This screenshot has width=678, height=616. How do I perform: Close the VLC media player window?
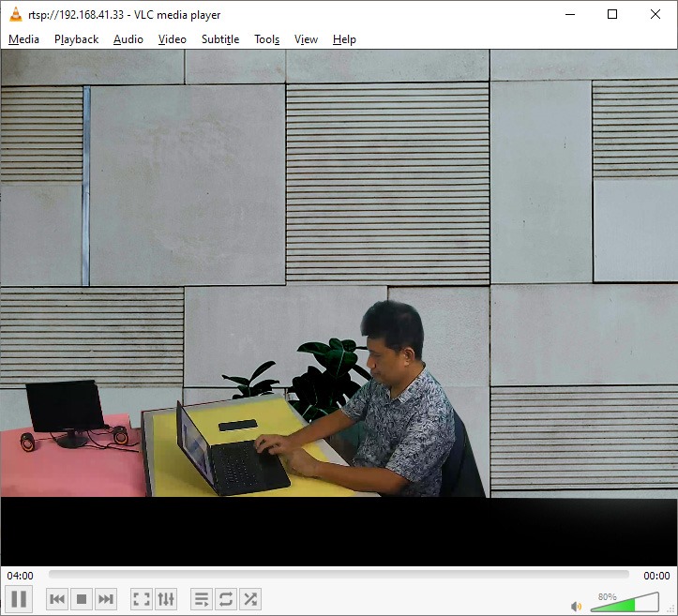pyautogui.click(x=655, y=14)
